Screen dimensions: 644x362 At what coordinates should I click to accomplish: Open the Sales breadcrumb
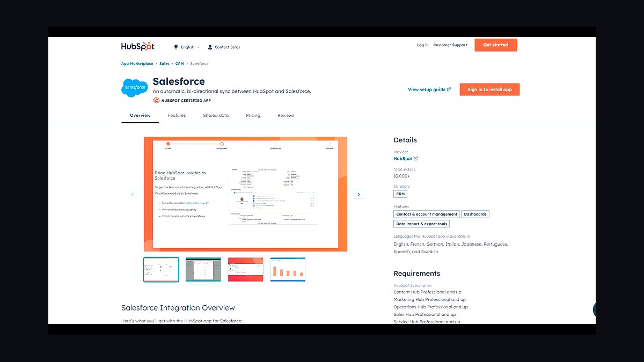pos(164,64)
